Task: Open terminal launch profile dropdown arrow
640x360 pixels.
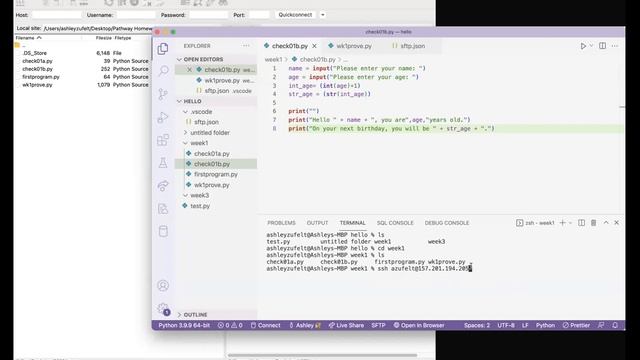Action: pyautogui.click(x=571, y=223)
